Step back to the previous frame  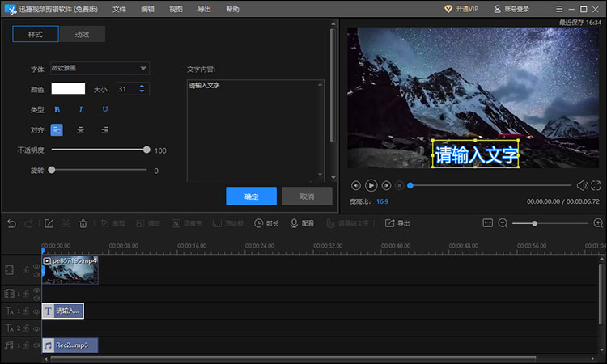(356, 186)
